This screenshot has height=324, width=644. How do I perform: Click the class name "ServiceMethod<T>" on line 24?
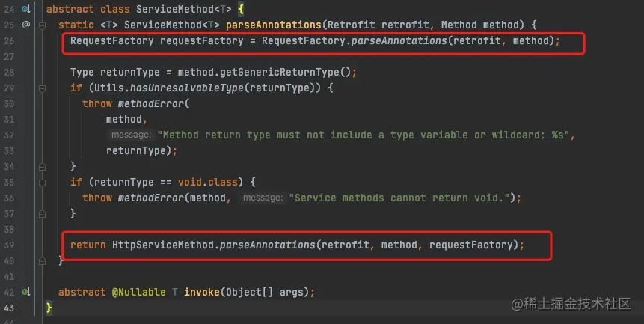pos(183,9)
